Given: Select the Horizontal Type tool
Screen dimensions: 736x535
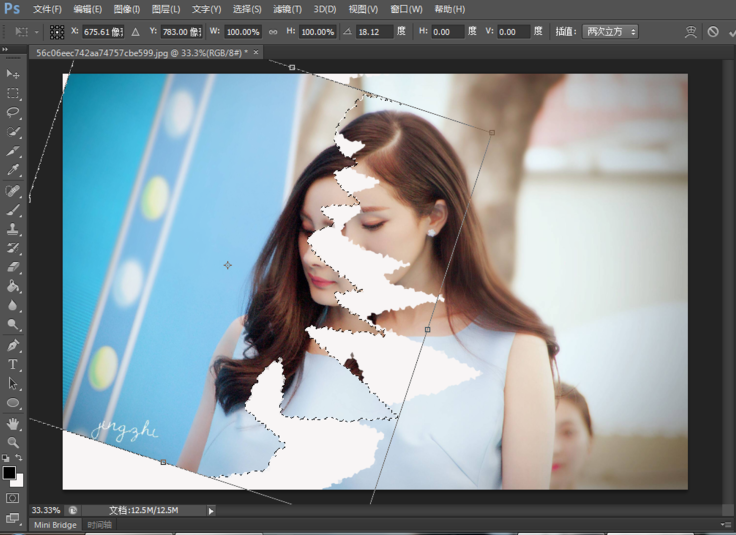Looking at the screenshot, I should [13, 364].
